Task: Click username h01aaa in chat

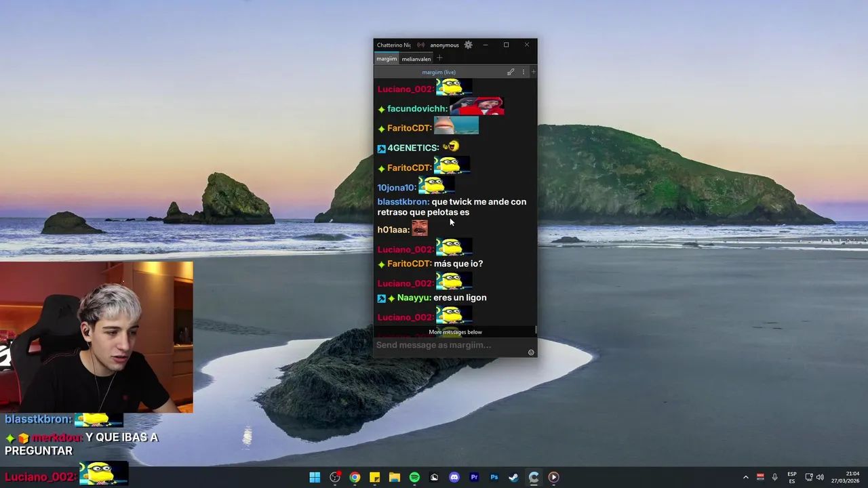Action: (x=393, y=230)
